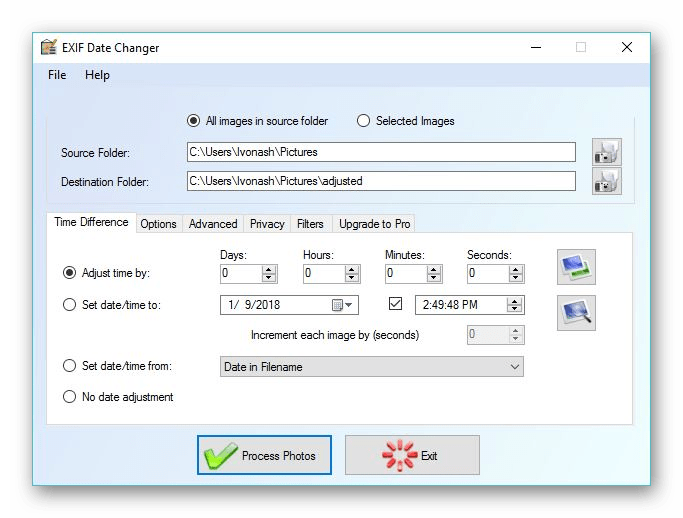The width and height of the screenshot is (683, 518).
Task: Switch to the Time Difference tab
Action: (91, 222)
